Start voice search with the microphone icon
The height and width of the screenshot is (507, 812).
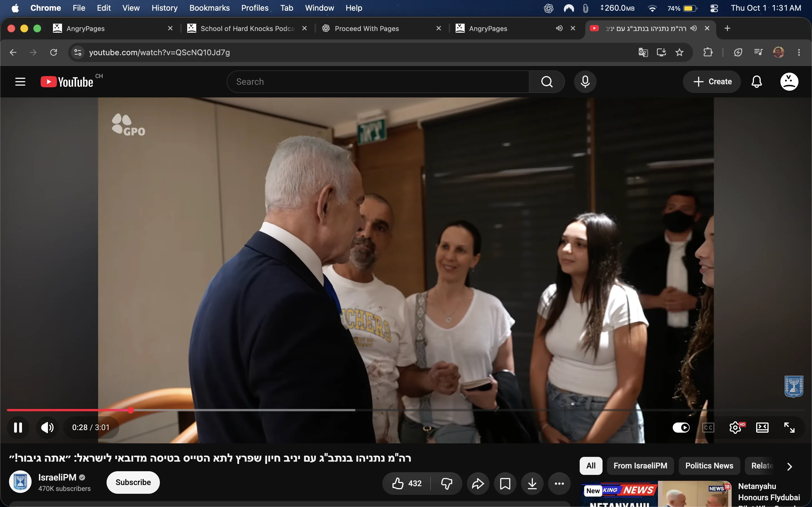[x=585, y=81]
